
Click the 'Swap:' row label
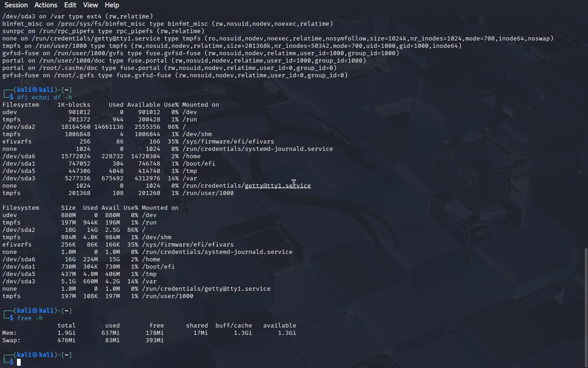tap(11, 340)
